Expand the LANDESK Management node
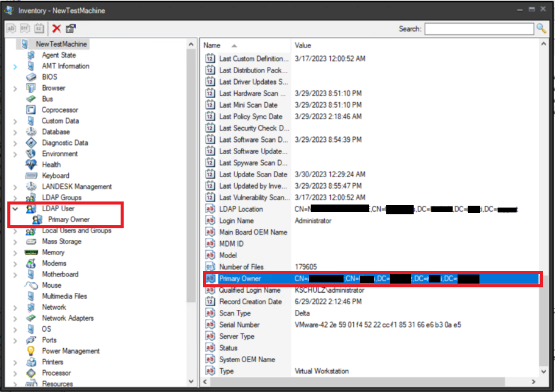 pyautogui.click(x=15, y=186)
